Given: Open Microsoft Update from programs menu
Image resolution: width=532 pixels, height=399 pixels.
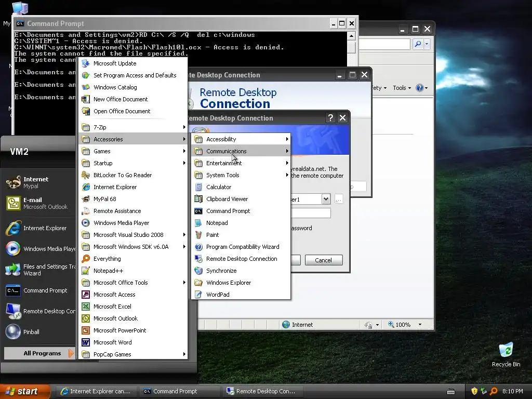Looking at the screenshot, I should click(x=133, y=63).
